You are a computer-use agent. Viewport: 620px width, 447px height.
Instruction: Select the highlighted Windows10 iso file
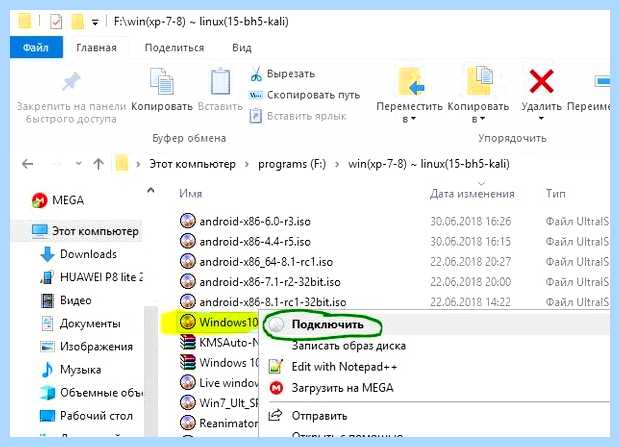[229, 322]
